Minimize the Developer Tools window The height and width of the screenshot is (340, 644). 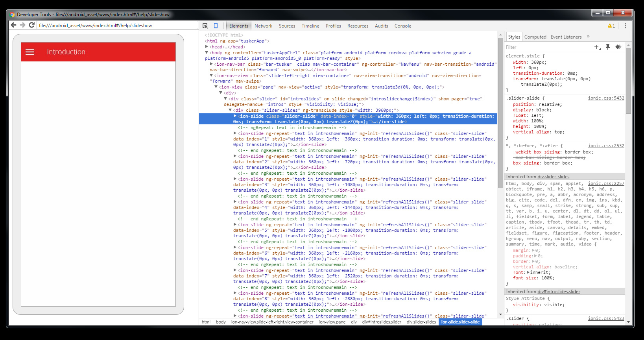pos(598,13)
